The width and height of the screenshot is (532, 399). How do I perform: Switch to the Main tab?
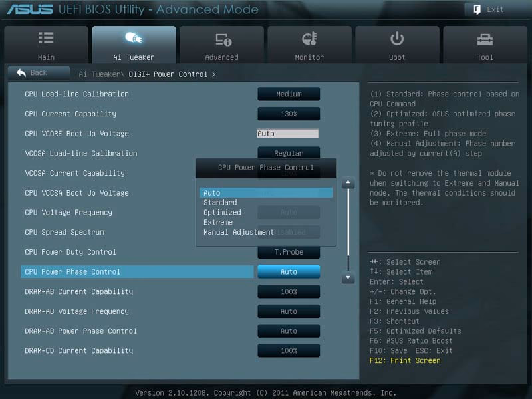(46, 45)
